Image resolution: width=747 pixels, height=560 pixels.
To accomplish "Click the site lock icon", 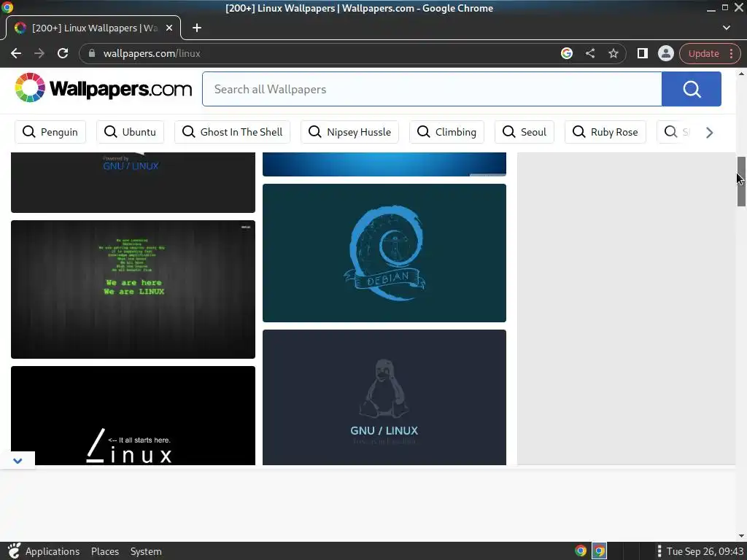I will click(x=92, y=53).
